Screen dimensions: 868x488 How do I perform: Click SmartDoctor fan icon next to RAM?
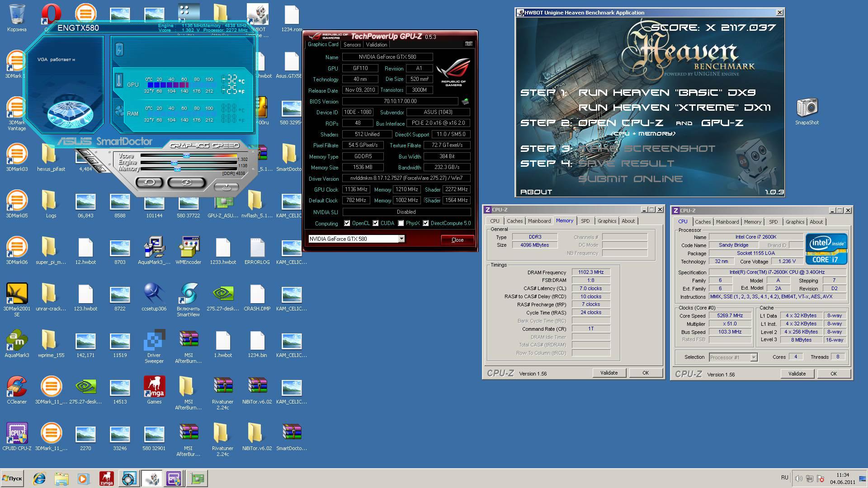[119, 111]
